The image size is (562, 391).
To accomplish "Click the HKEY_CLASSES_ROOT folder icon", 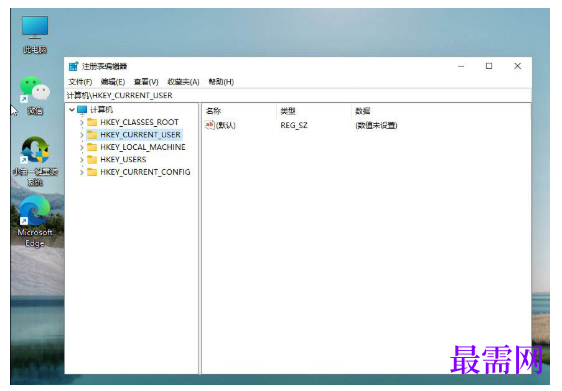I will tap(92, 122).
